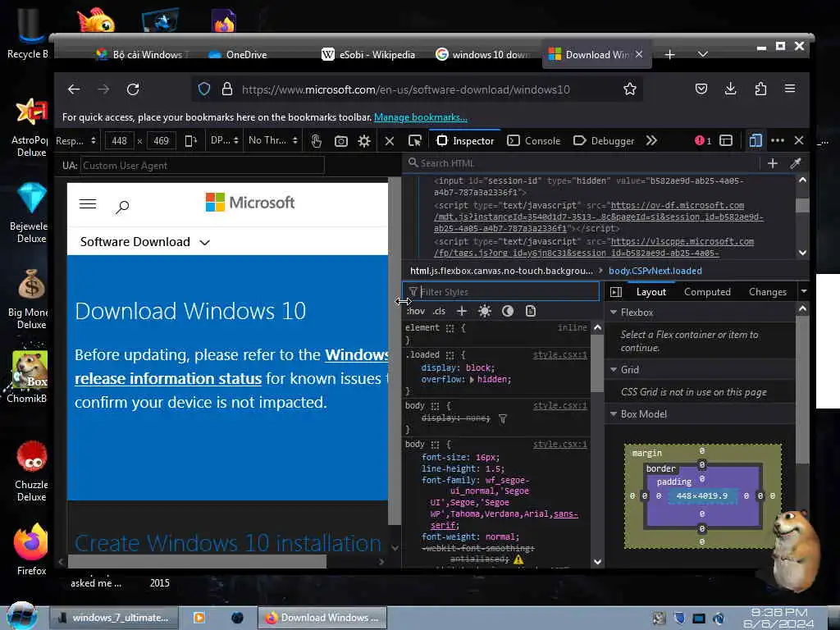The width and height of the screenshot is (840, 630).
Task: Open search magnifier on Microsoft page
Action: coord(123,206)
